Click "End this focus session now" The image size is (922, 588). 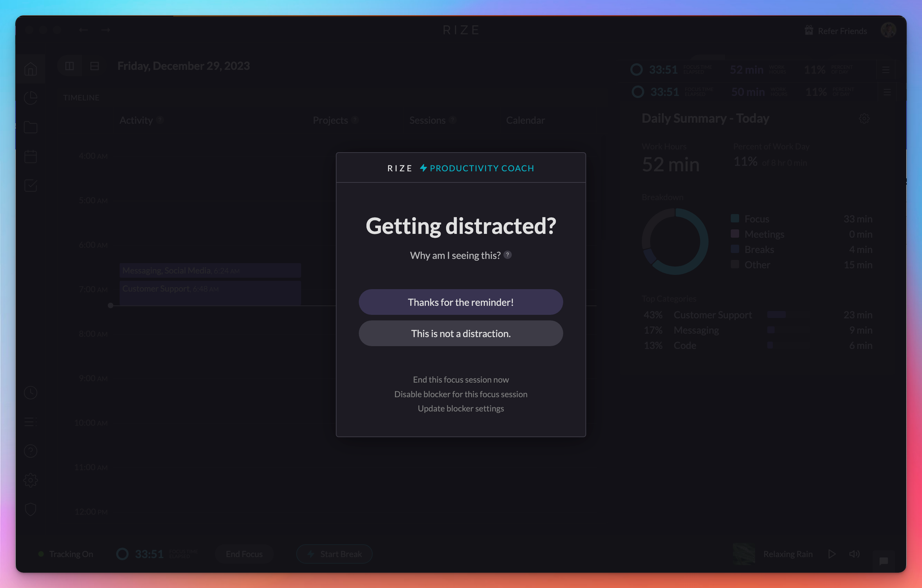461,379
